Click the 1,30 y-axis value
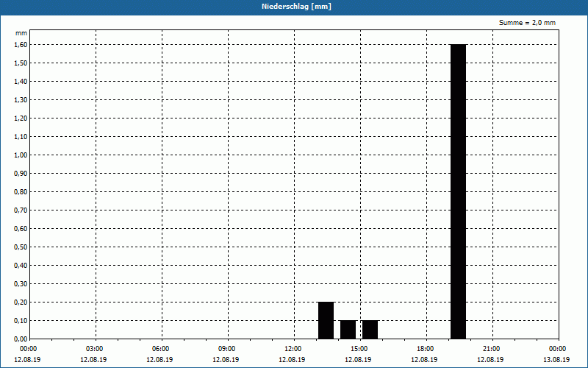588x368 pixels. pyautogui.click(x=21, y=99)
